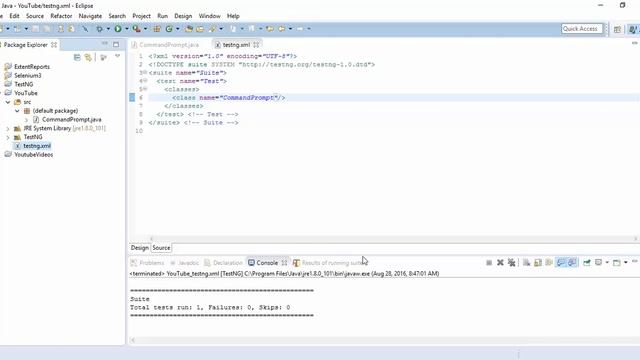Open the Design menu
Viewport: 640px width, 360px height.
183,16
